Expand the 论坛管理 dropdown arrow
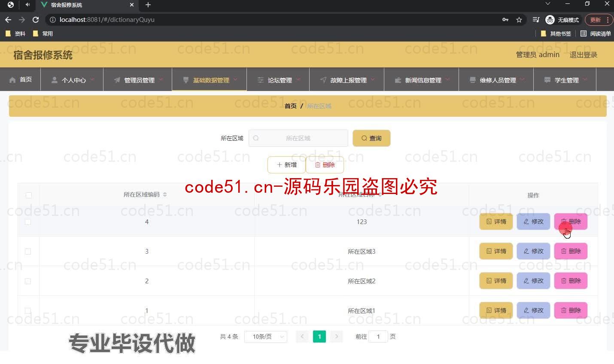Image resolution: width=614 pixels, height=364 pixels. click(298, 79)
